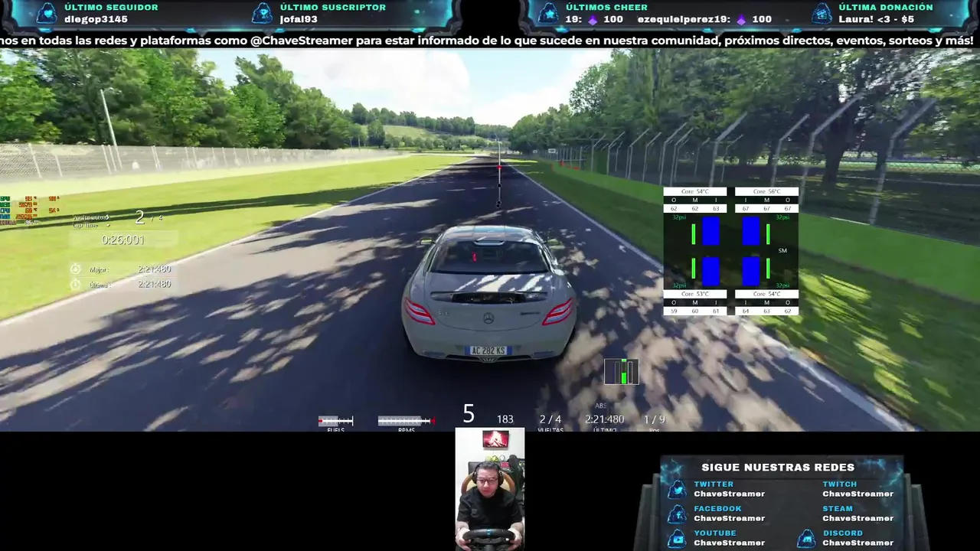980x551 pixels.
Task: Click the star icon beside Últimos Cheer
Action: click(547, 13)
